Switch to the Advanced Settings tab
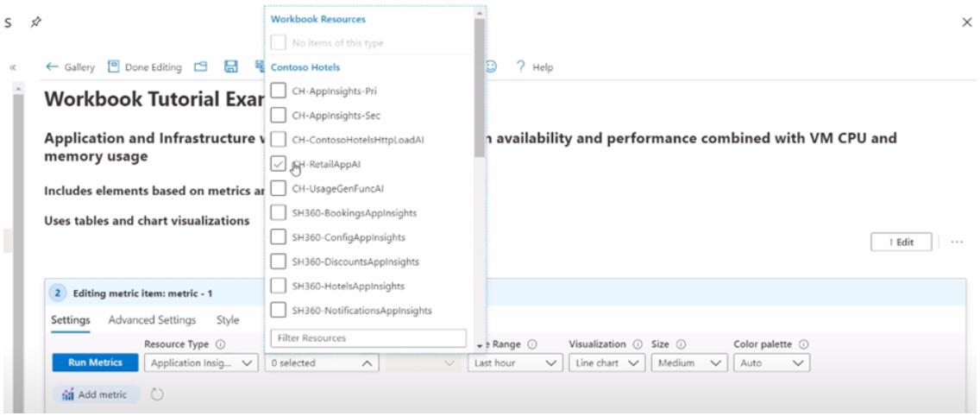 pyautogui.click(x=152, y=319)
